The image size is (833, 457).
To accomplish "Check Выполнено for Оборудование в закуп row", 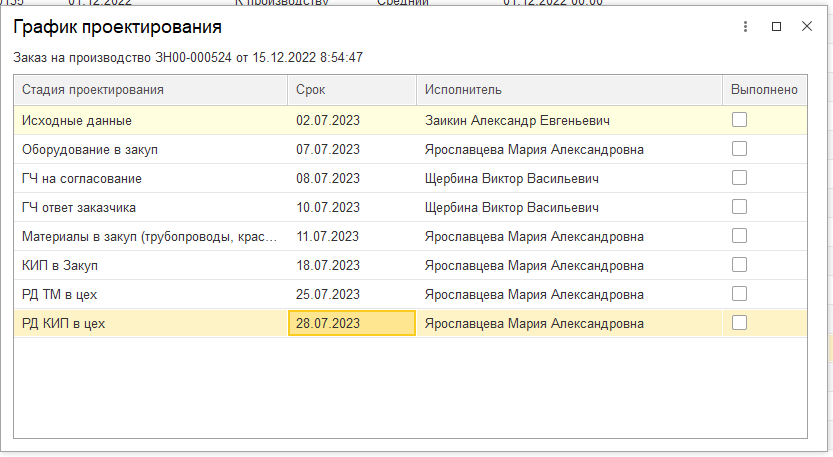I will click(x=739, y=149).
